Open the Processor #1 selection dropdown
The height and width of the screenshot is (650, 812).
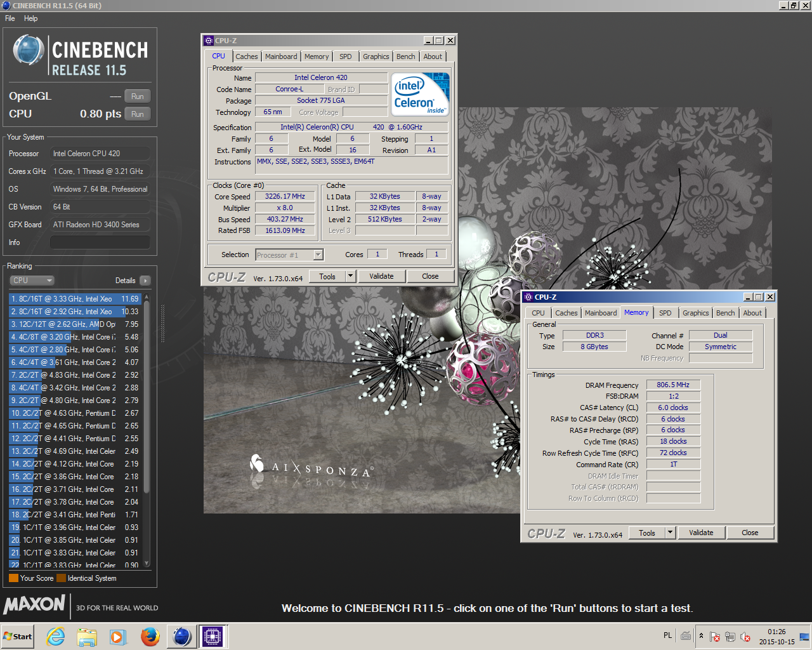318,255
